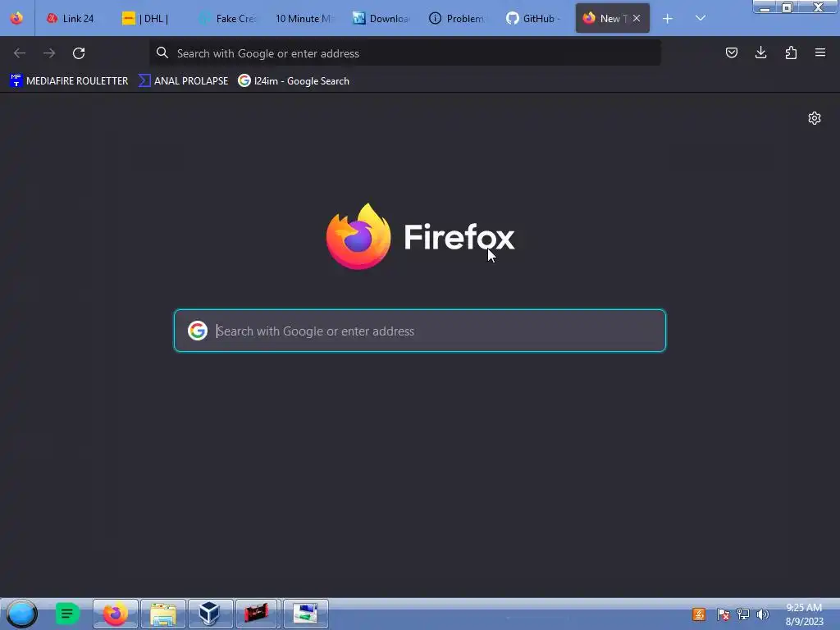Viewport: 840px width, 630px height.
Task: Open File Explorer from taskbar
Action: point(163,614)
